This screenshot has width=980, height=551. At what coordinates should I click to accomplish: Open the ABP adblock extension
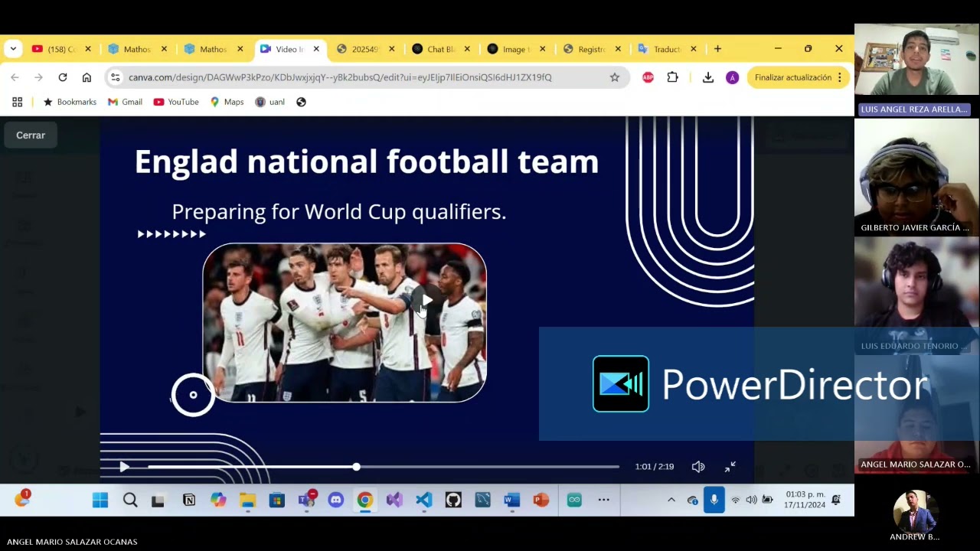(648, 77)
